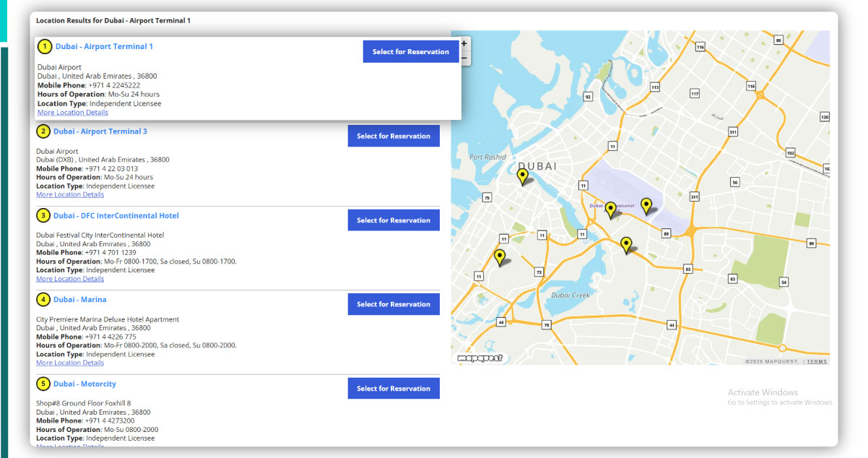Select Dubai - Airport Terminal 3 for reservation
Image resolution: width=868 pixels, height=458 pixels.
coord(394,136)
